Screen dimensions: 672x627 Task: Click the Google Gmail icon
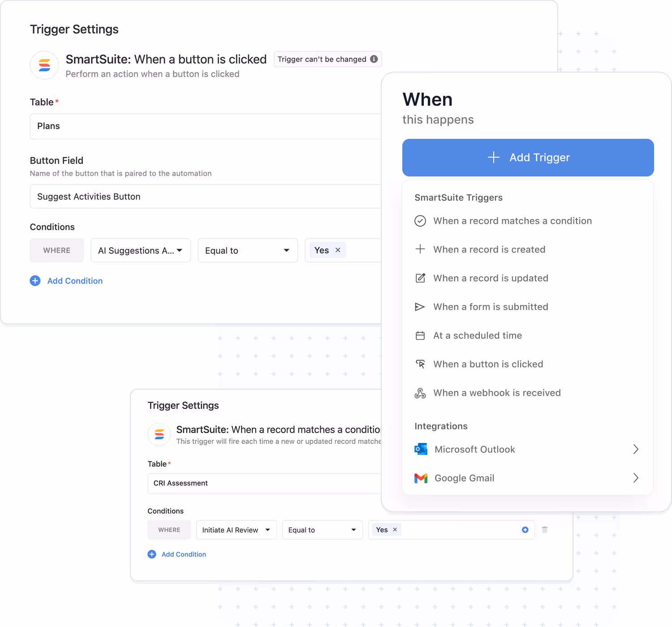(421, 478)
